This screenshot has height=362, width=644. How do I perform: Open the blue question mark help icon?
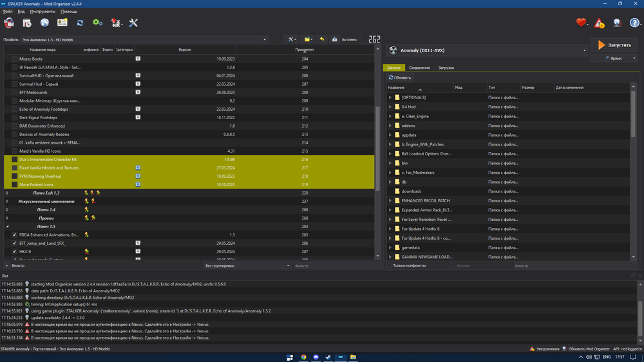(634, 23)
